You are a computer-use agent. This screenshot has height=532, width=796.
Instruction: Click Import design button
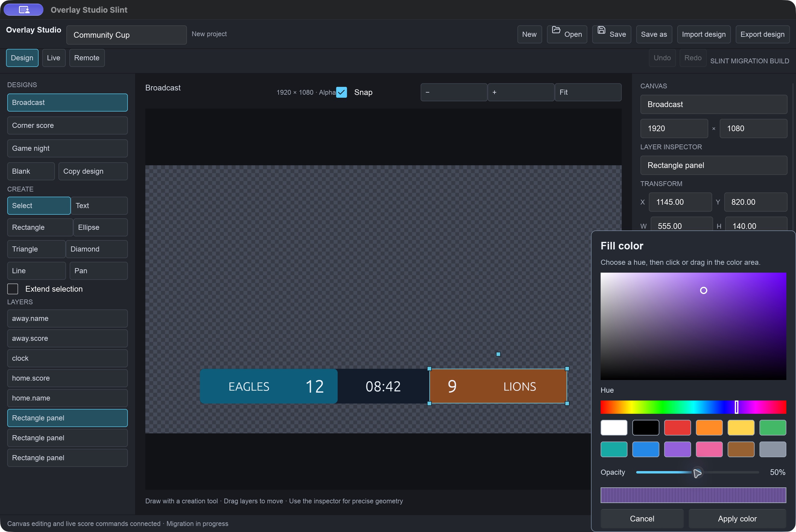click(704, 34)
